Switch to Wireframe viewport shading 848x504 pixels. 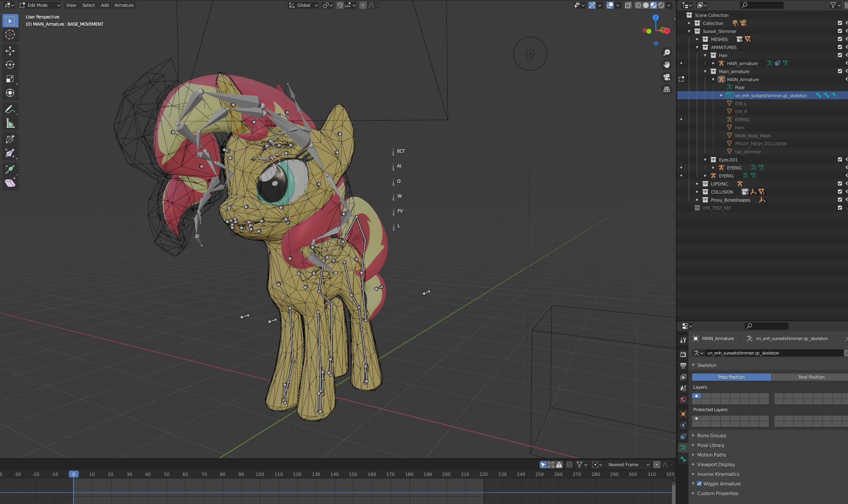638,5
